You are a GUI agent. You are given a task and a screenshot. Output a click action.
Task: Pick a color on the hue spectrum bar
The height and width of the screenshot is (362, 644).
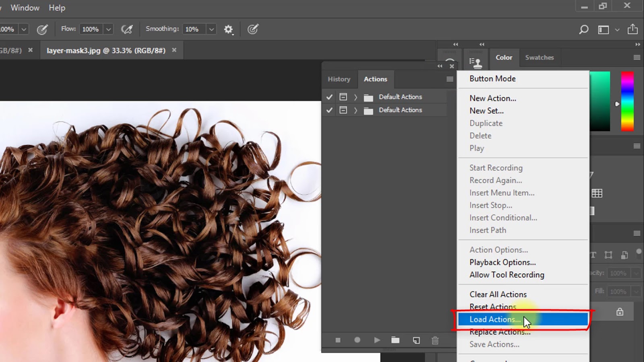pos(627,101)
